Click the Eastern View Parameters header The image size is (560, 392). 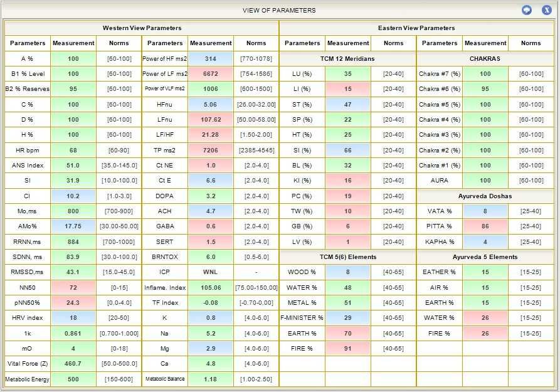click(x=416, y=28)
